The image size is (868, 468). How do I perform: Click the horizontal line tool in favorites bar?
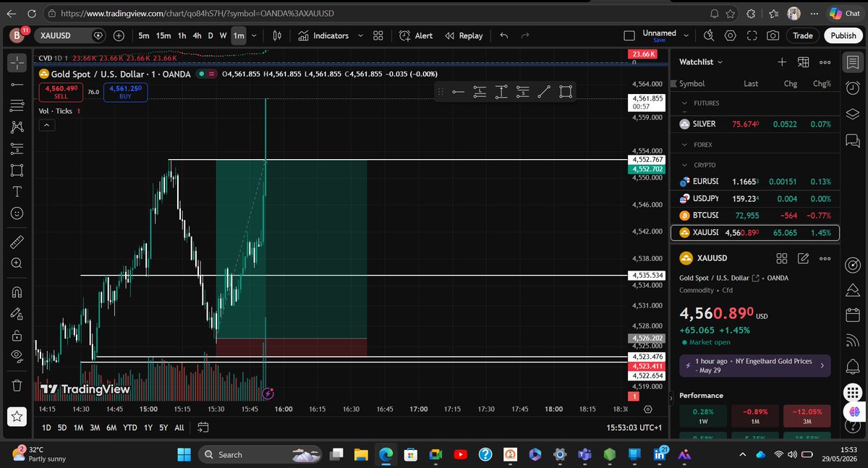457,91
